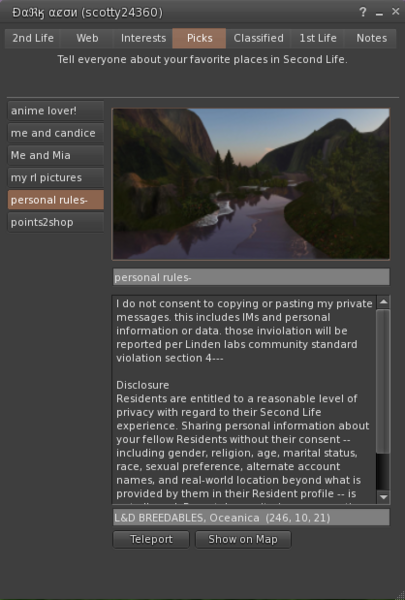This screenshot has width=405, height=600.
Task: Open the 'me and candice' pick
Action: 56,133
